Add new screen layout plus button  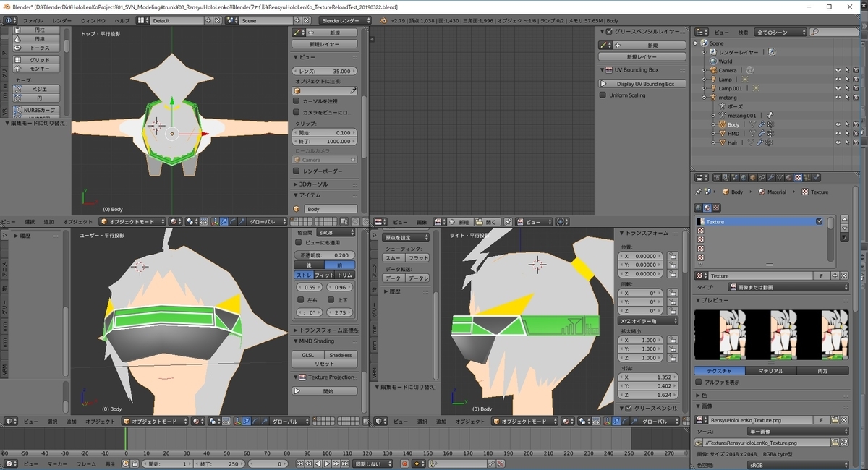208,20
